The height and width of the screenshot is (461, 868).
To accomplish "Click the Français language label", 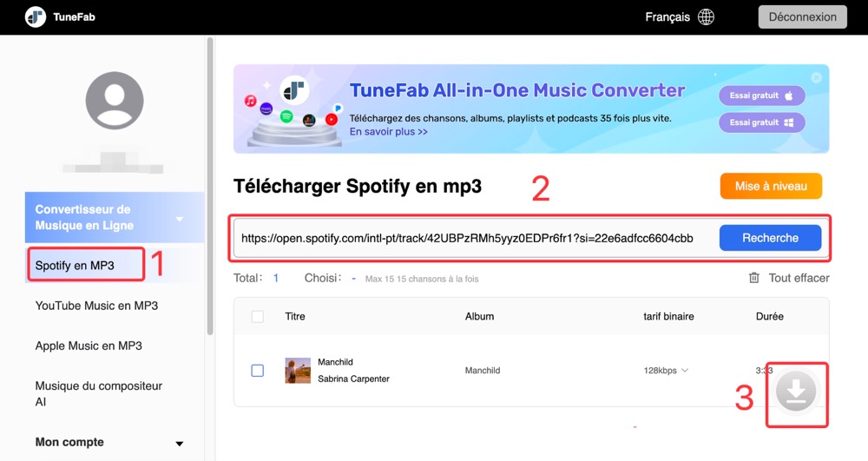I will click(x=667, y=17).
